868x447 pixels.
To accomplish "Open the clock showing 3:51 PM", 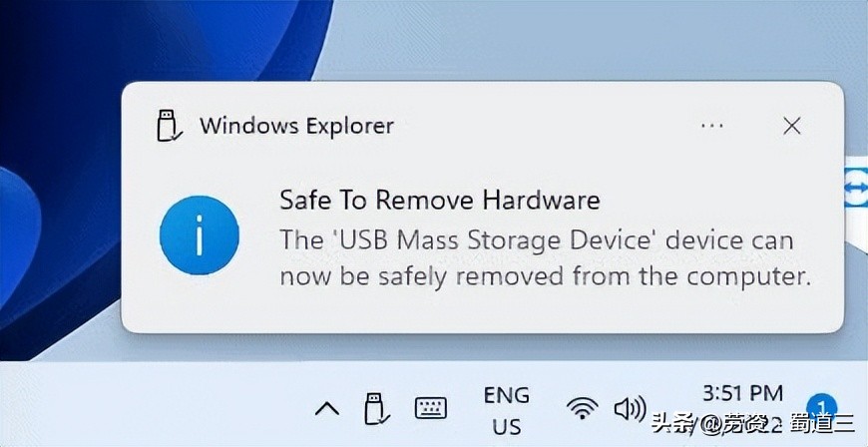I will [743, 393].
